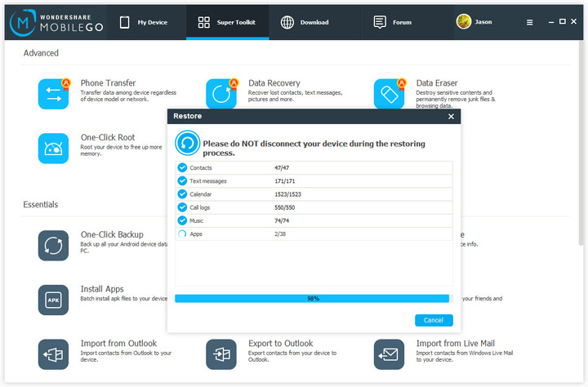Screen dimensions: 588x387
Task: Click the Text messages completed checkmark
Action: point(182,180)
